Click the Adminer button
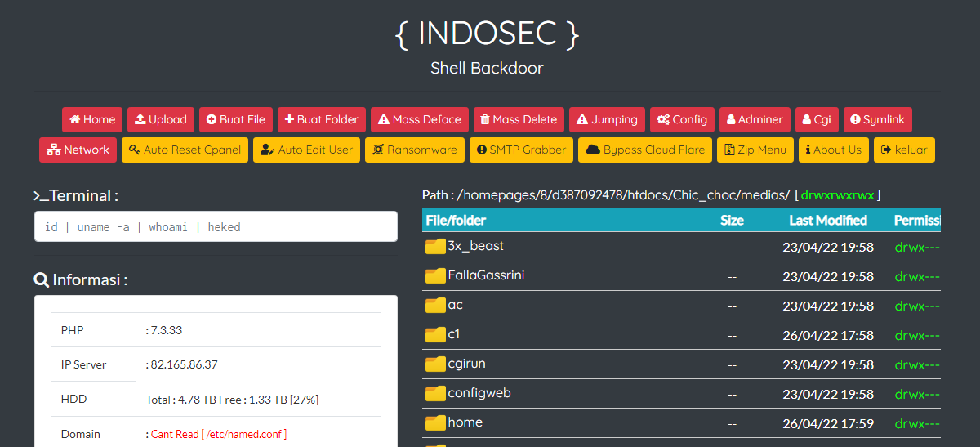 [755, 119]
